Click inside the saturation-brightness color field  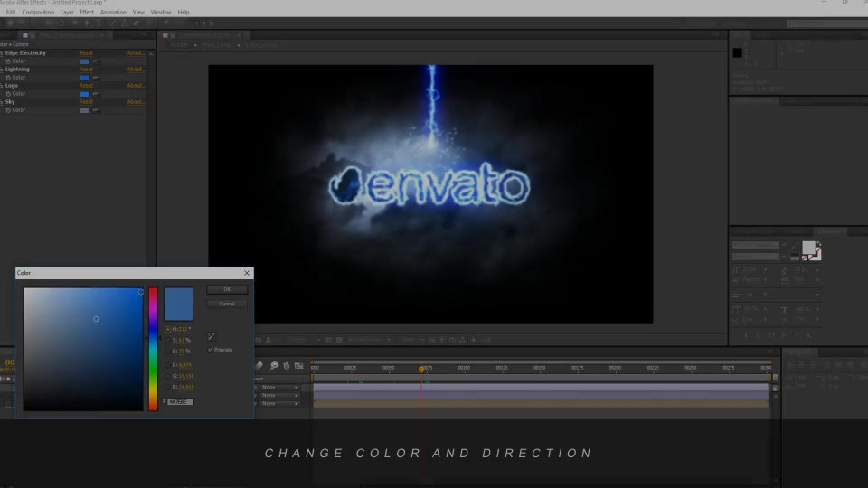83,349
